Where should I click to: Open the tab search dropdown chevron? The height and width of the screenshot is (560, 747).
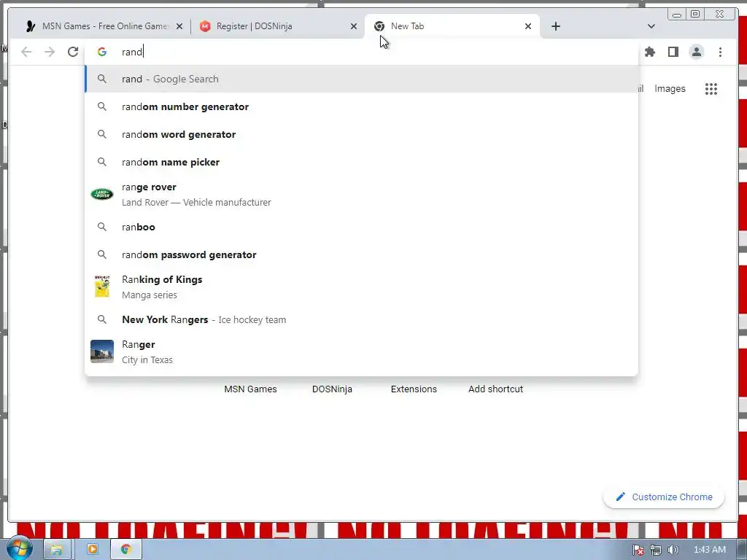(651, 26)
